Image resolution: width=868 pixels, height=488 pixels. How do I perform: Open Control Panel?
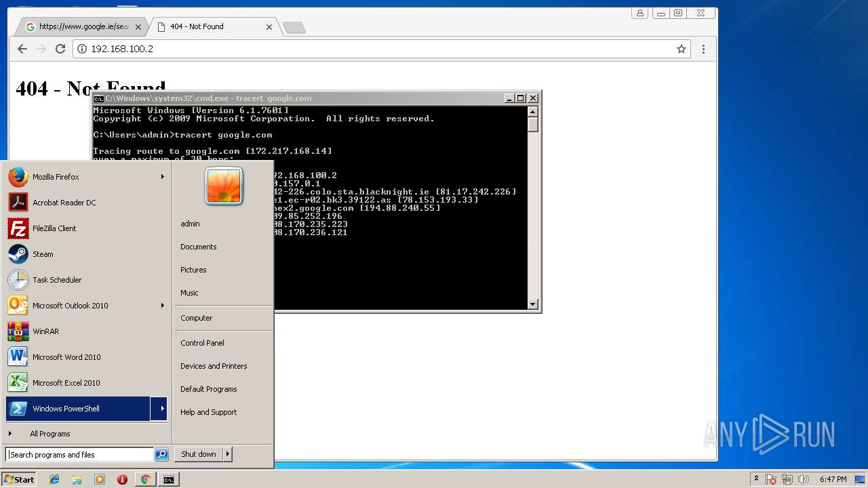[202, 343]
